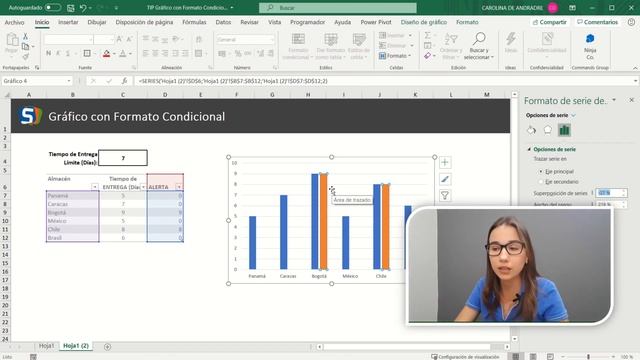The image size is (640, 360).
Task: Click the Compartir button
Action: (550, 22)
